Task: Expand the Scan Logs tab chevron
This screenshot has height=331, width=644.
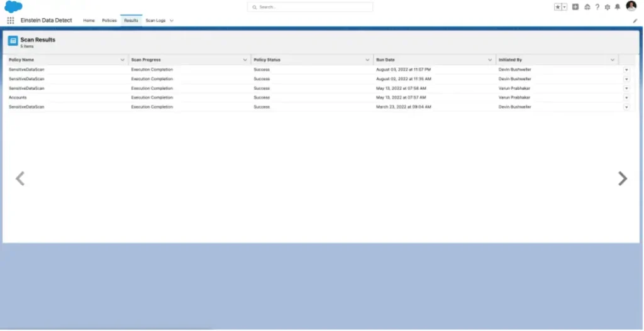Action: tap(171, 21)
